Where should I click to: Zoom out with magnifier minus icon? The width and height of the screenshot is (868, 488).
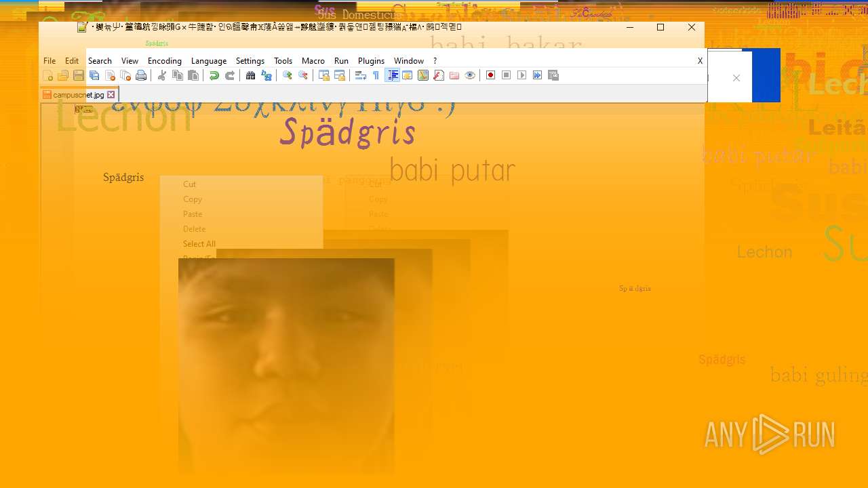tap(303, 75)
